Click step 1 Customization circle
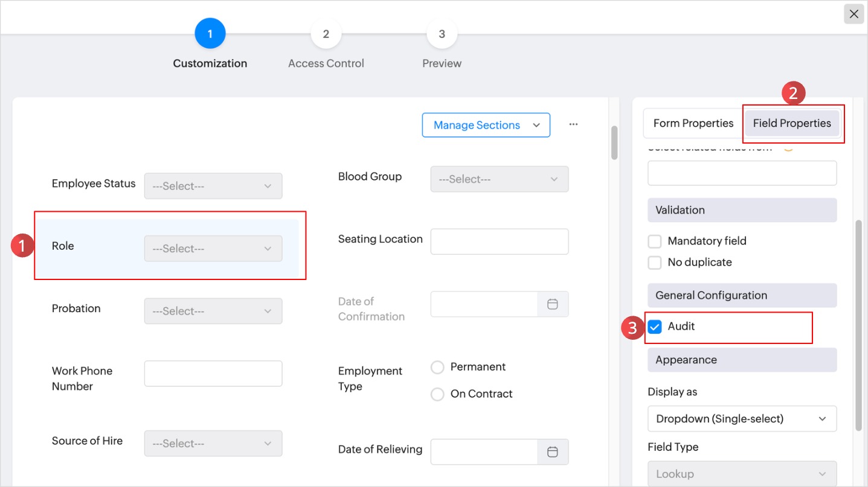The image size is (868, 487). 210,34
